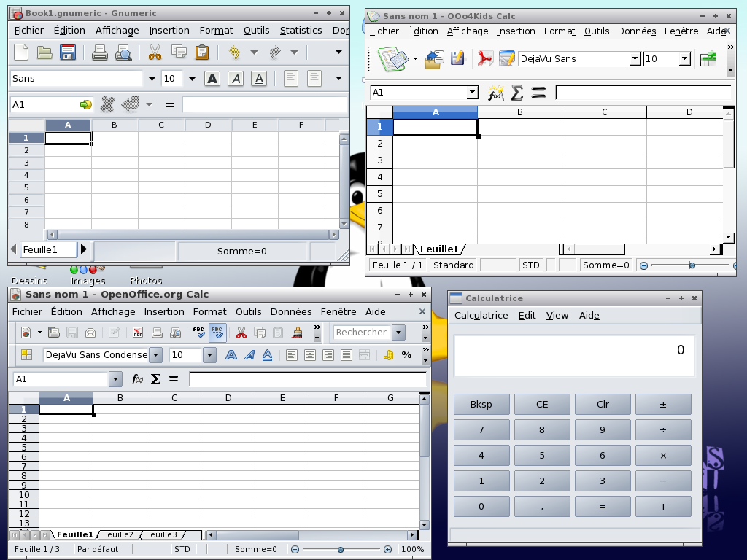
Task: Open a file using Gnumeric's folder icon
Action: tap(44, 52)
